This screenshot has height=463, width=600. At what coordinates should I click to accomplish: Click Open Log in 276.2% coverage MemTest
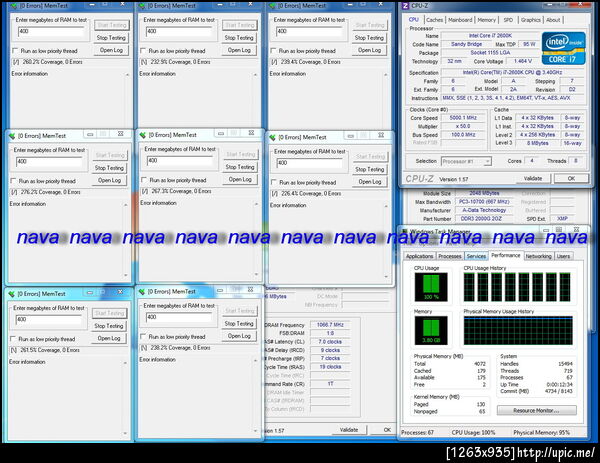point(109,180)
